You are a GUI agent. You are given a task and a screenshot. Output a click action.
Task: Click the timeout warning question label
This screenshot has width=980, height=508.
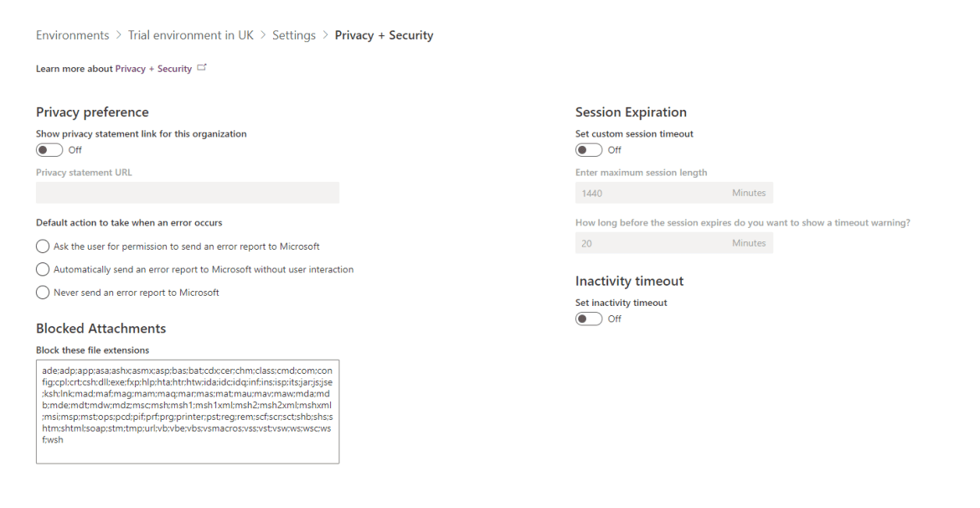742,223
